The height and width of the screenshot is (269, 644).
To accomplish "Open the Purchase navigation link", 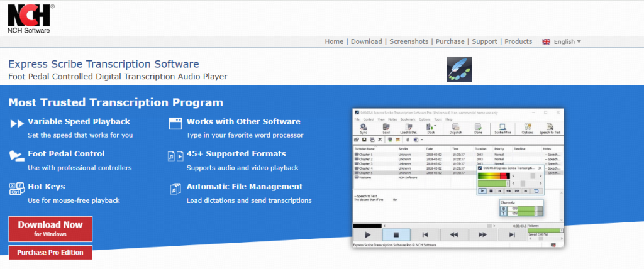I will click(450, 41).
